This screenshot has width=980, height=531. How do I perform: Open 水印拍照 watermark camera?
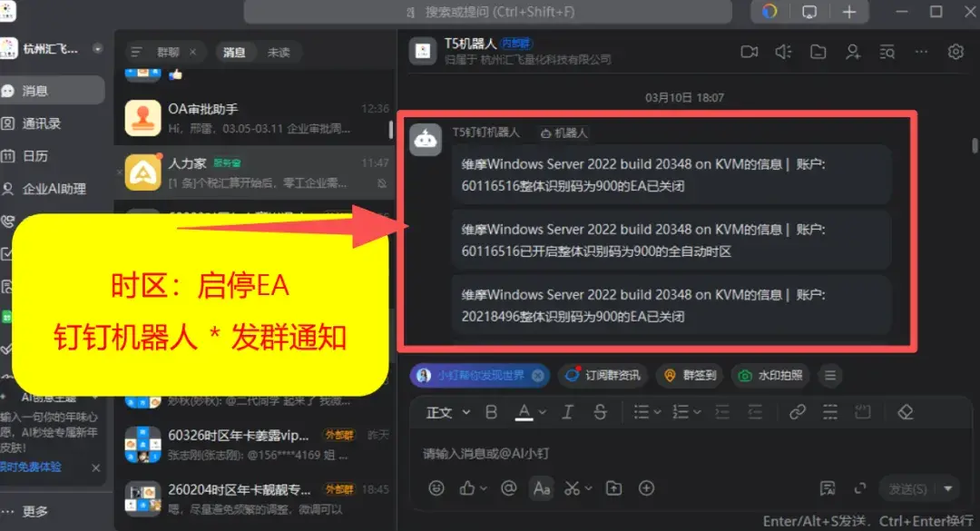(x=770, y=375)
